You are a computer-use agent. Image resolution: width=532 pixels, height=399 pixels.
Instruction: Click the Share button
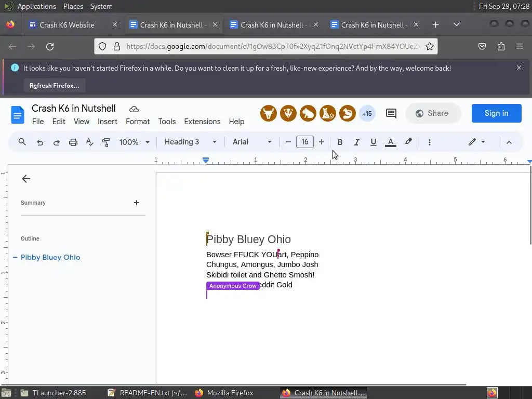433,113
